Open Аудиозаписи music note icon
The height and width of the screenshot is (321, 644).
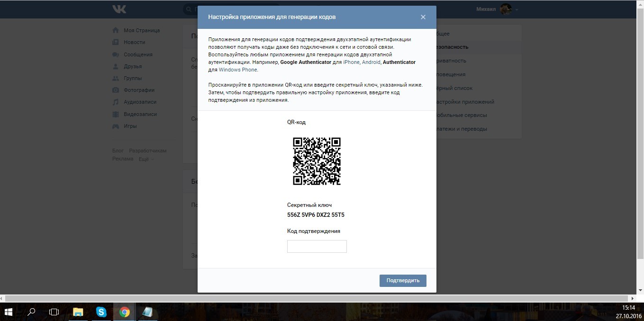click(115, 102)
